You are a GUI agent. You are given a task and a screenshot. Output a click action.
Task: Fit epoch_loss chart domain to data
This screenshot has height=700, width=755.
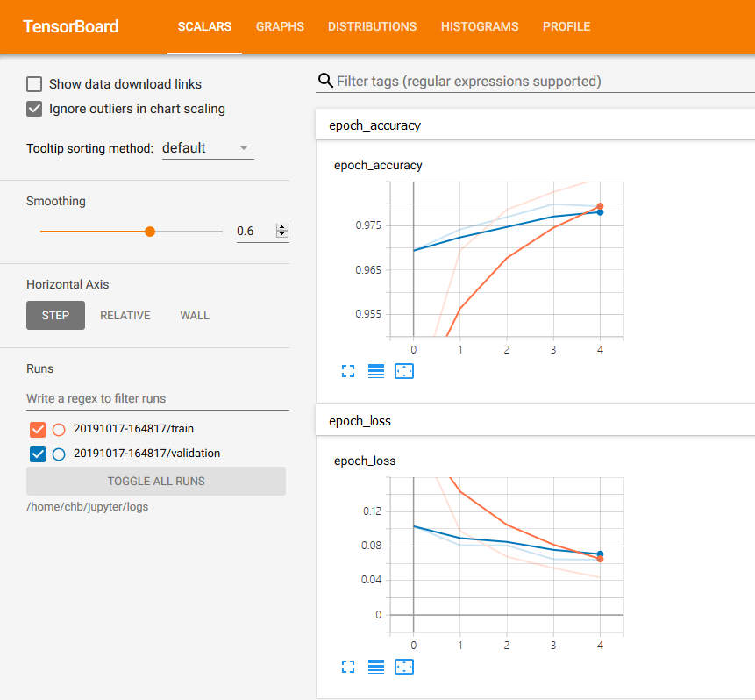point(404,667)
